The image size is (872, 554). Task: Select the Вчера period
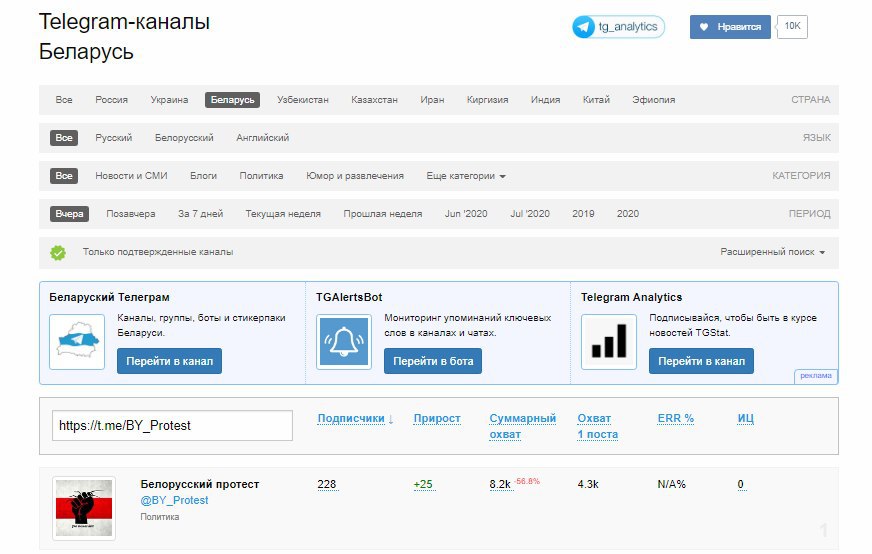70,214
